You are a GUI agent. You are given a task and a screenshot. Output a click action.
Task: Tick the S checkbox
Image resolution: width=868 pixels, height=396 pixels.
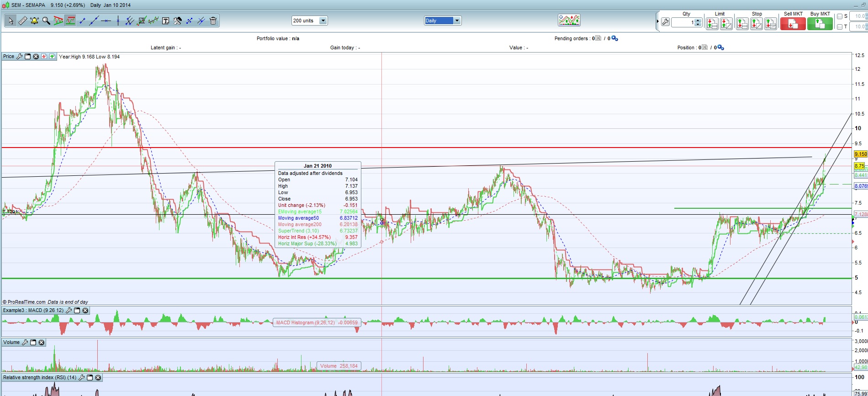pos(840,16)
